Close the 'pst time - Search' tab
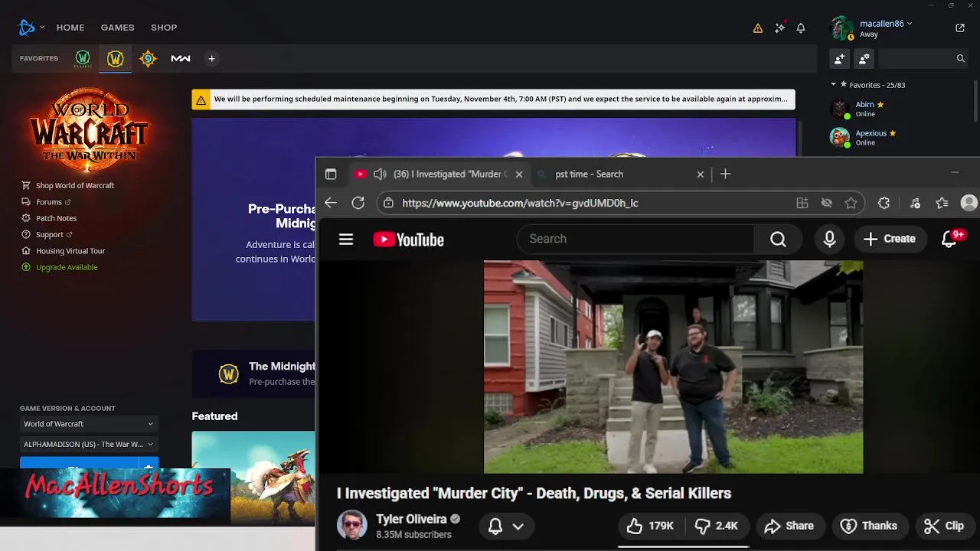Image resolution: width=980 pixels, height=551 pixels. point(700,174)
